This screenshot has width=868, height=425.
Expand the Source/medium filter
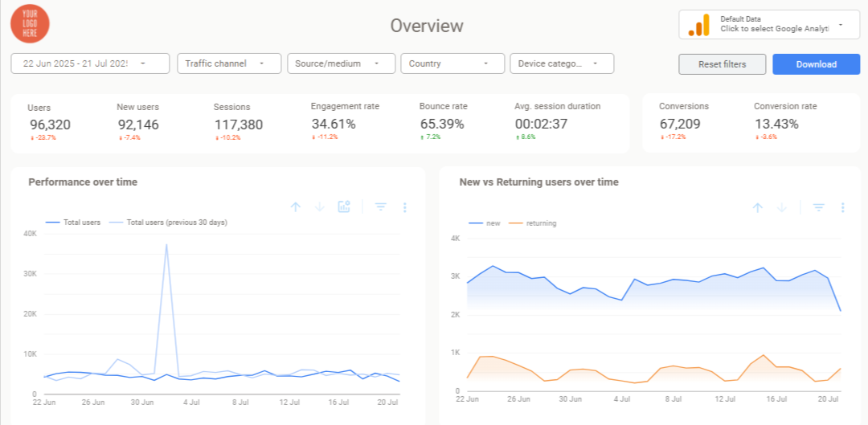342,63
